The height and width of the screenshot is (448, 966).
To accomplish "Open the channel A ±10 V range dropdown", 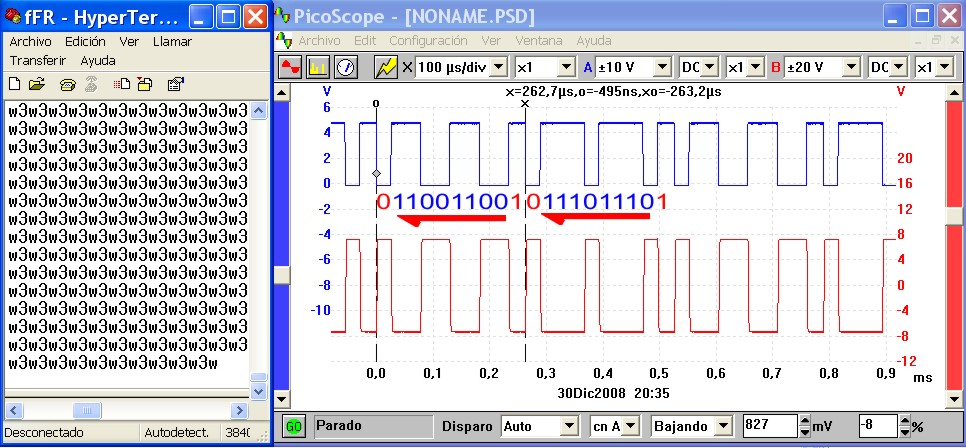I will click(661, 67).
